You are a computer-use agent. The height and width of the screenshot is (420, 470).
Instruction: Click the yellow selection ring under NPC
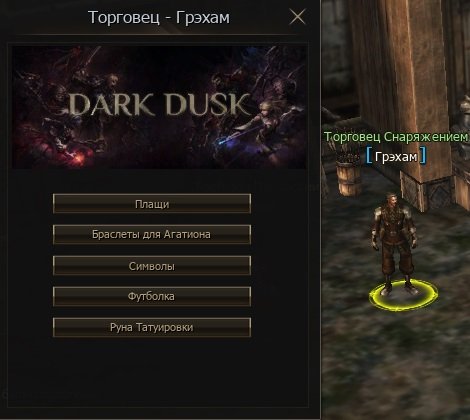[403, 297]
